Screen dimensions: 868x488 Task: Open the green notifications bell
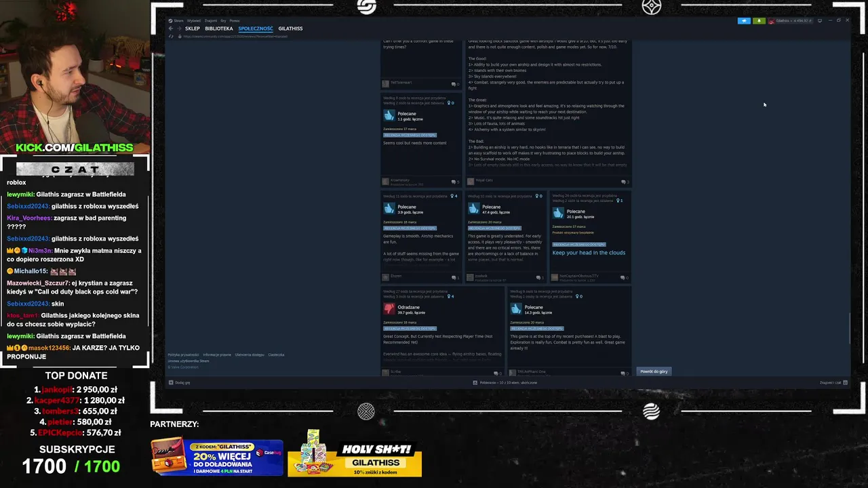(759, 21)
